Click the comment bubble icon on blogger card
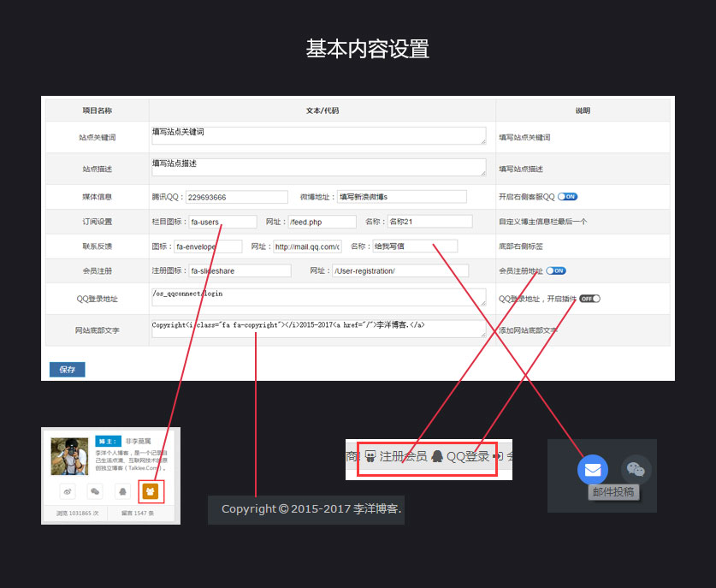 94,491
